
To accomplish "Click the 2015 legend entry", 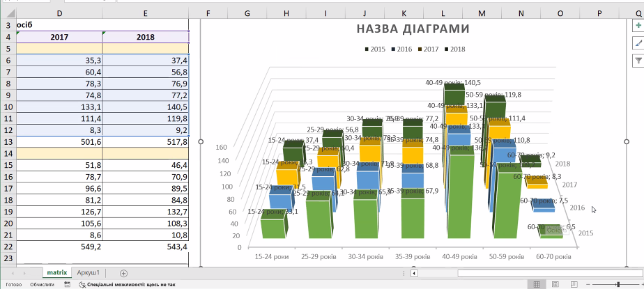I will [375, 49].
